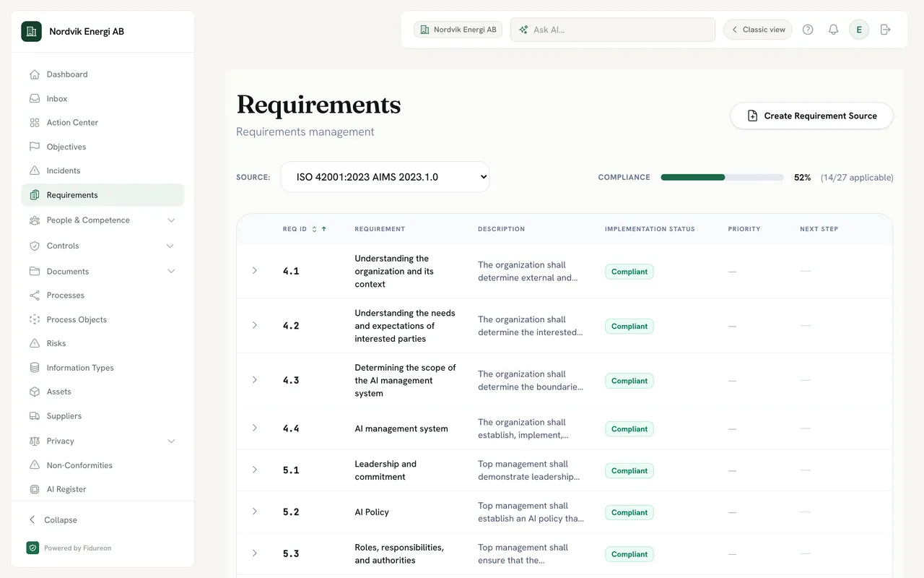The height and width of the screenshot is (578, 924).
Task: Expand requirement row 4.1
Action: click(x=254, y=271)
